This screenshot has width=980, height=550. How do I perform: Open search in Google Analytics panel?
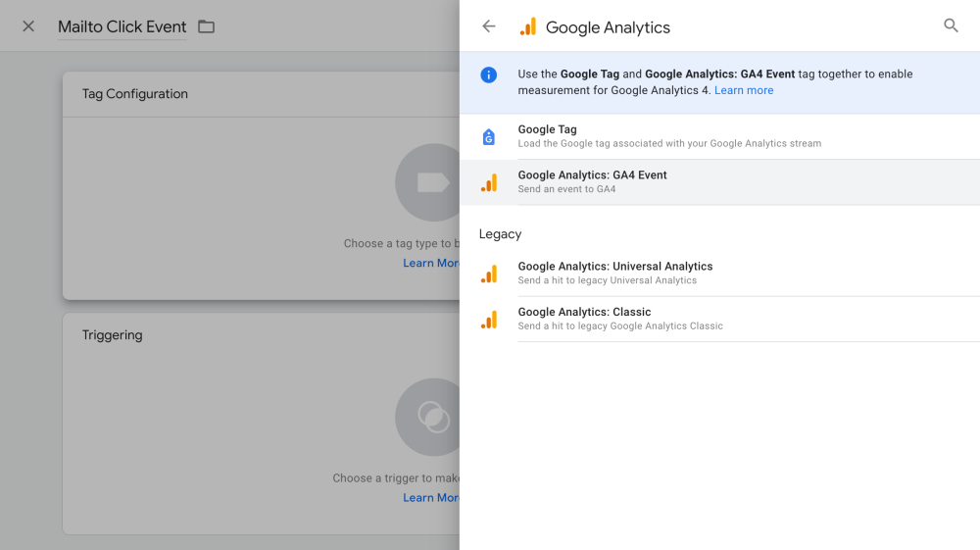pos(951,25)
